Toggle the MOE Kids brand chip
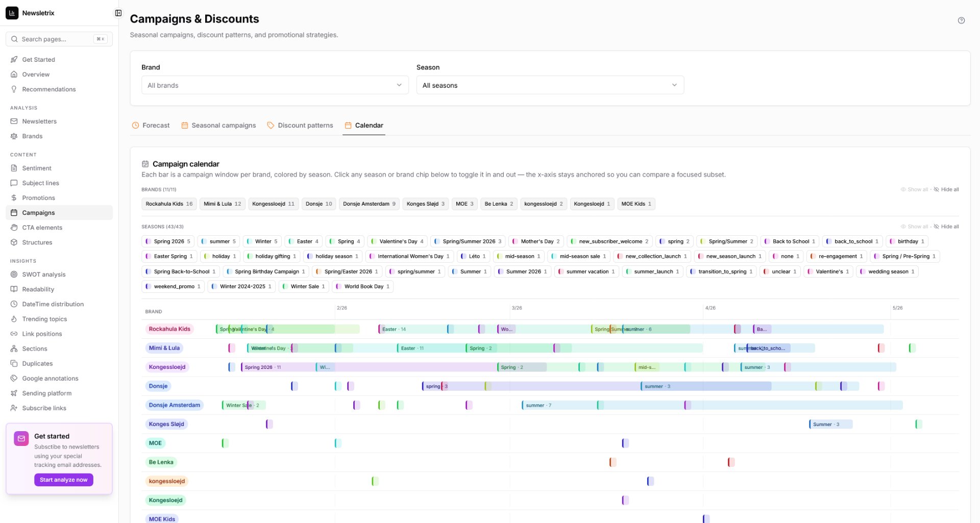The width and height of the screenshot is (980, 523). pos(636,204)
